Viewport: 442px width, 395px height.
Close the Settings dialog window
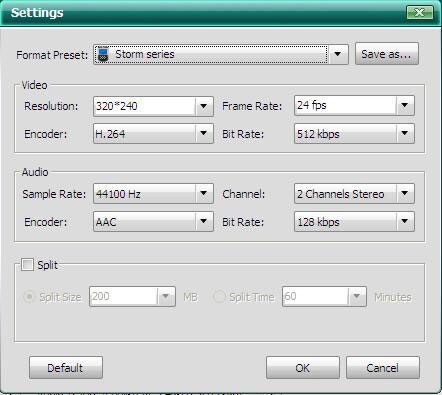(x=420, y=13)
